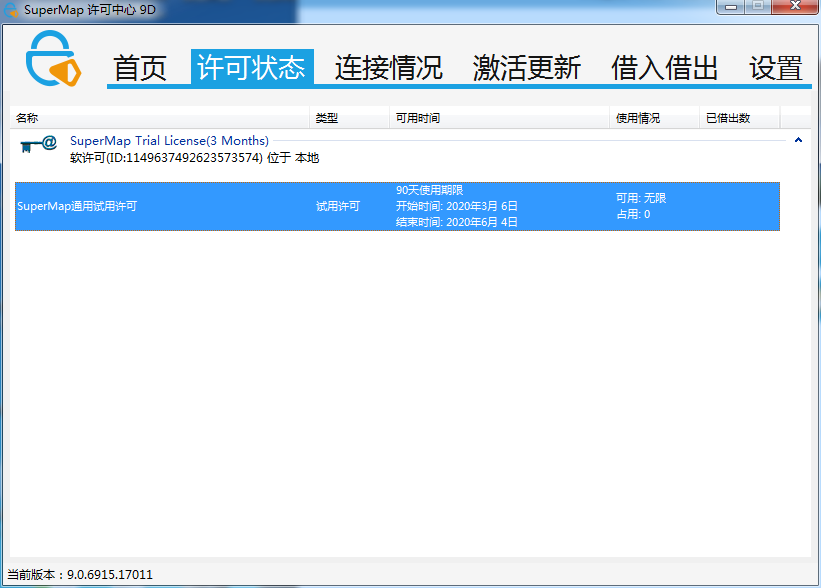Minimize the SuperMap 许可中心 window
Image resolution: width=821 pixels, height=588 pixels.
coord(731,7)
